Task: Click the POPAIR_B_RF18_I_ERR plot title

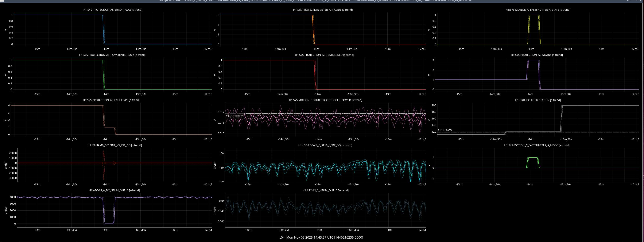Action: 325,145
